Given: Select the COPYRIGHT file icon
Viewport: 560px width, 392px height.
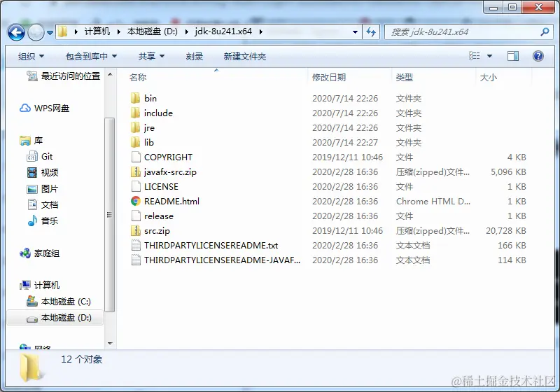Looking at the screenshot, I should [x=136, y=157].
